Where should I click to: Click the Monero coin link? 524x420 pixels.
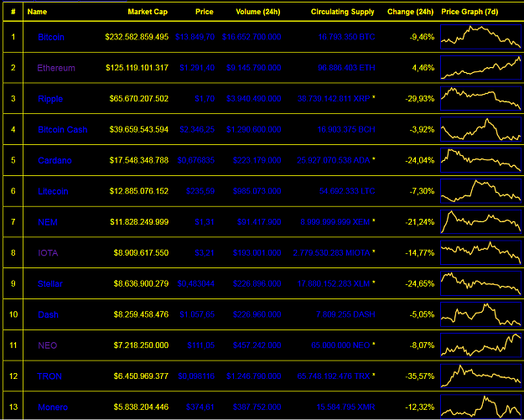click(x=53, y=407)
